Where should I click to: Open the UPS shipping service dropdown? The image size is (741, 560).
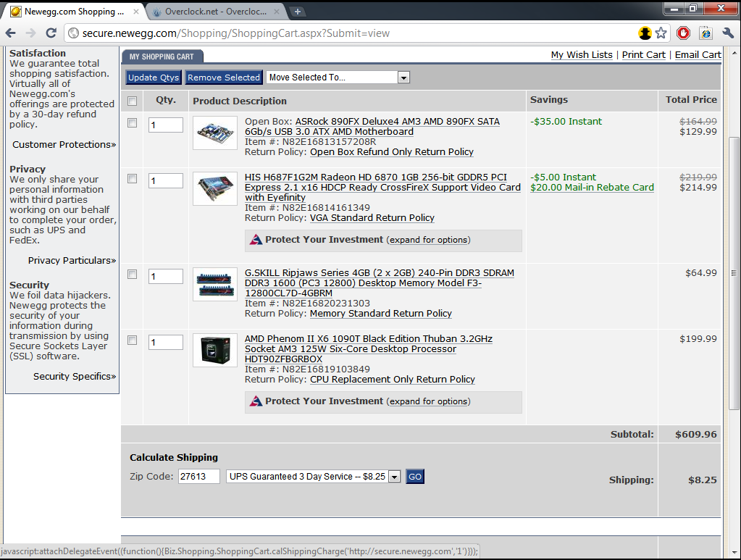point(314,477)
